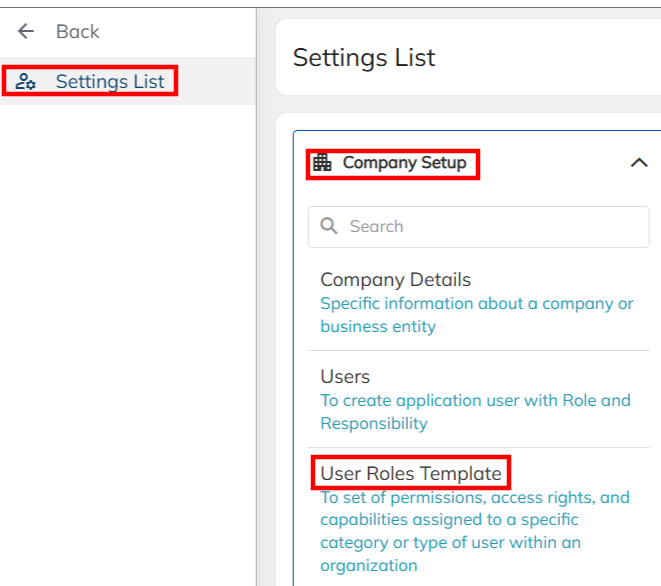Click the magnifier icon in Search box
This screenshot has height=586, width=661.
pyautogui.click(x=329, y=226)
